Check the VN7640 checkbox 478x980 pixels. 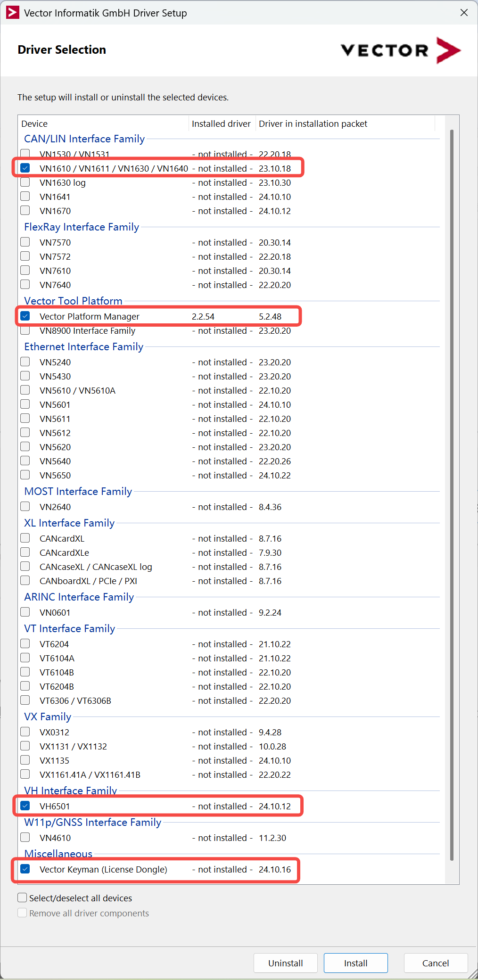click(x=25, y=284)
